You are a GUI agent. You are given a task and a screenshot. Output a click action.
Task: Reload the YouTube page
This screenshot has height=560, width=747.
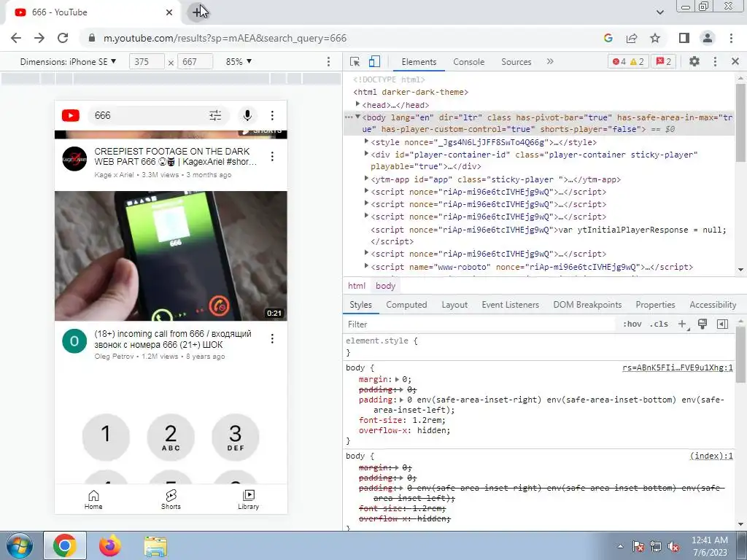[63, 38]
